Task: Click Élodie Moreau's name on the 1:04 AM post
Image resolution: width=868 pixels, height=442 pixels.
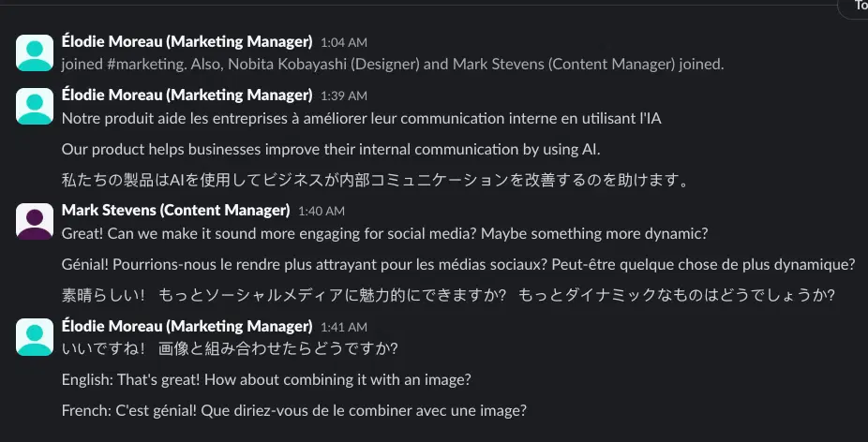Action: (x=187, y=41)
